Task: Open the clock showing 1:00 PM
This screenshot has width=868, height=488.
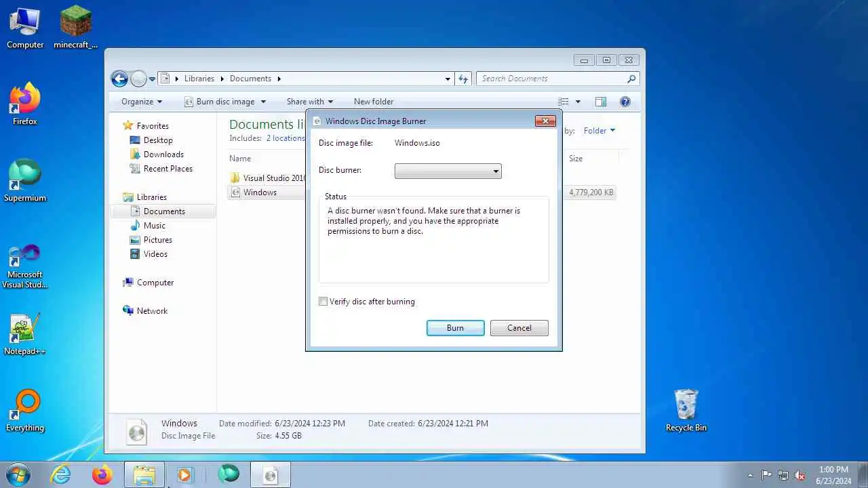Action: [834, 475]
